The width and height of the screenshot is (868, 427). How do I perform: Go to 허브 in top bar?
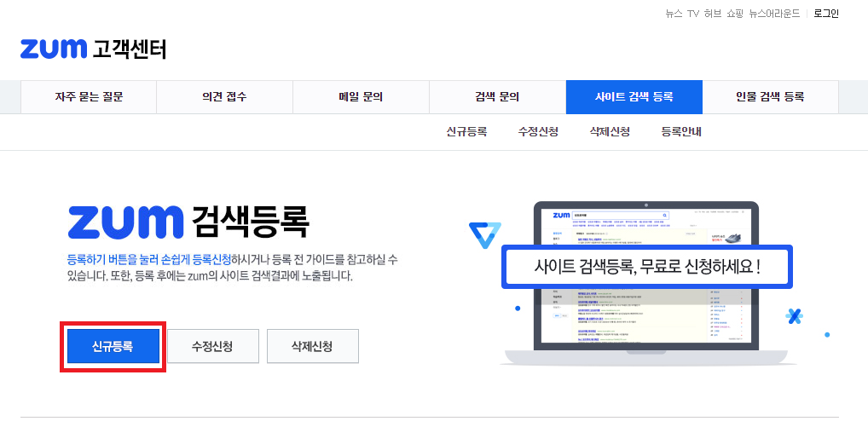coord(713,14)
